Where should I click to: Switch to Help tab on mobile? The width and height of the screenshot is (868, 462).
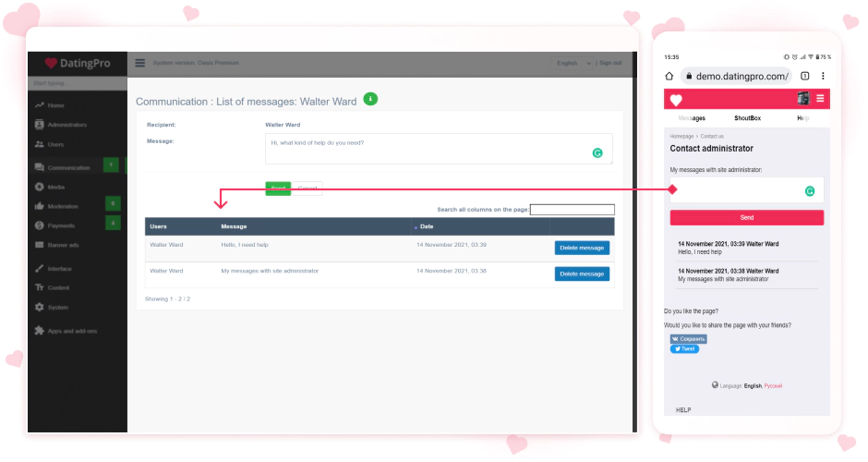point(802,118)
